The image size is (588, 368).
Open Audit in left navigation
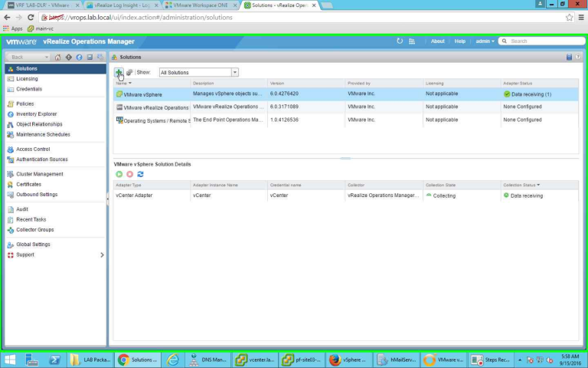click(21, 209)
